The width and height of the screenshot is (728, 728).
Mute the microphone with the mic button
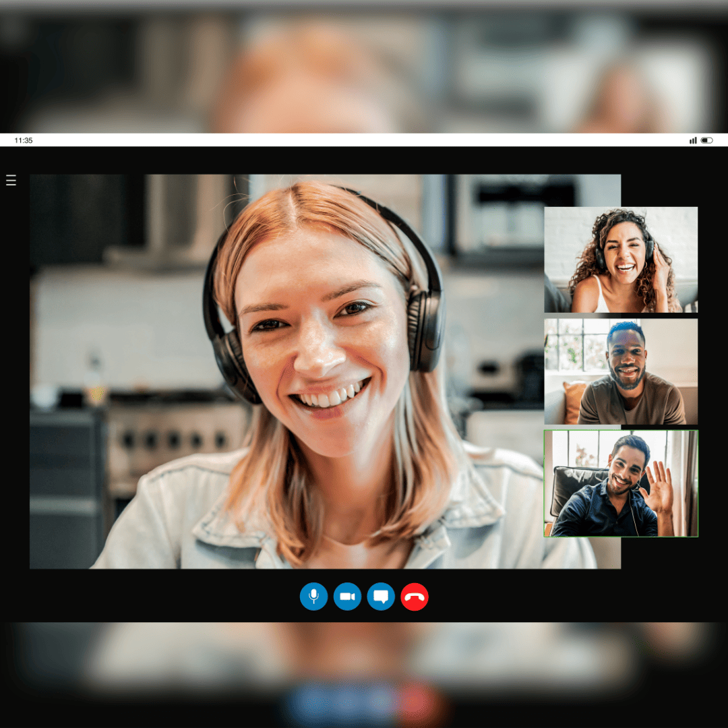pyautogui.click(x=313, y=597)
